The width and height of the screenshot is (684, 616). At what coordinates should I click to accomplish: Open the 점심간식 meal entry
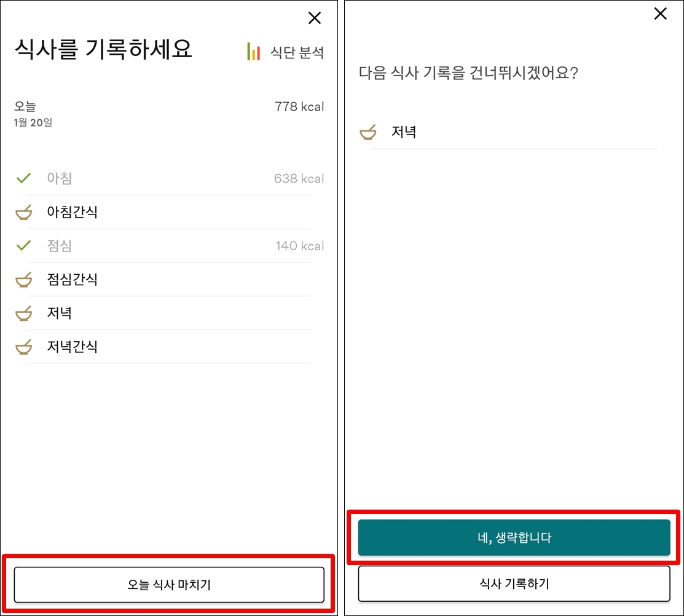[x=73, y=280]
